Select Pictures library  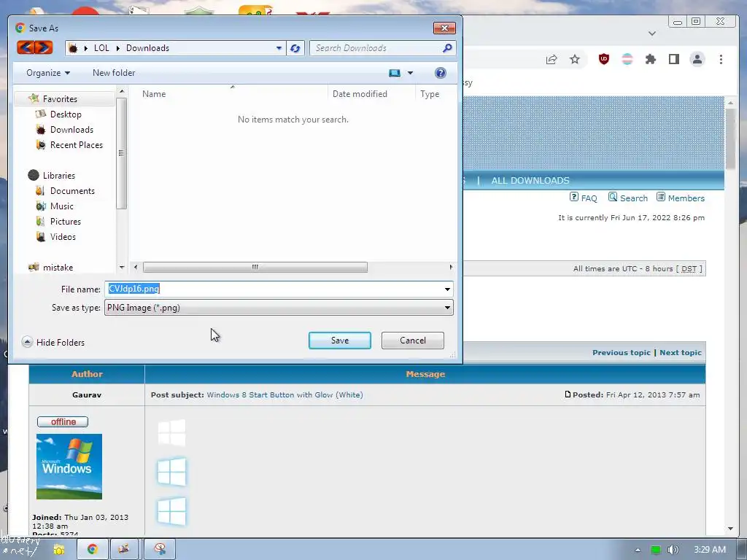(65, 222)
